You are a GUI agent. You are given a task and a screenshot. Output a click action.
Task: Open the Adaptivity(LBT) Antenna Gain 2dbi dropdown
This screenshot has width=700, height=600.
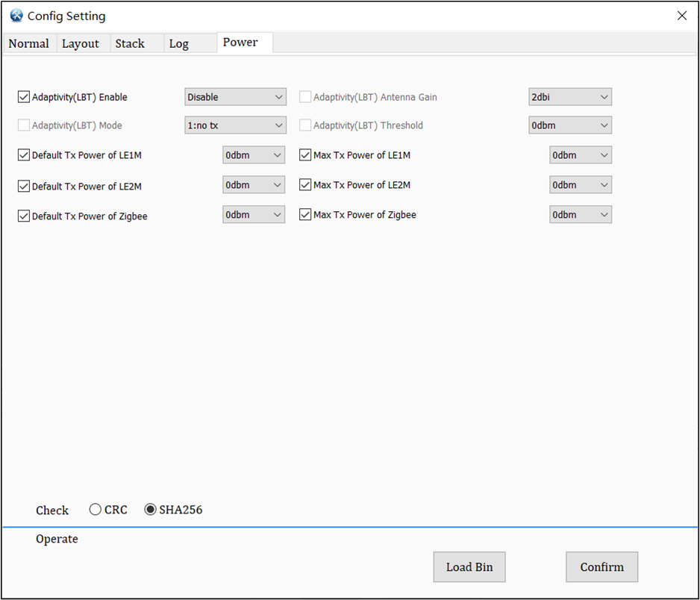[569, 96]
